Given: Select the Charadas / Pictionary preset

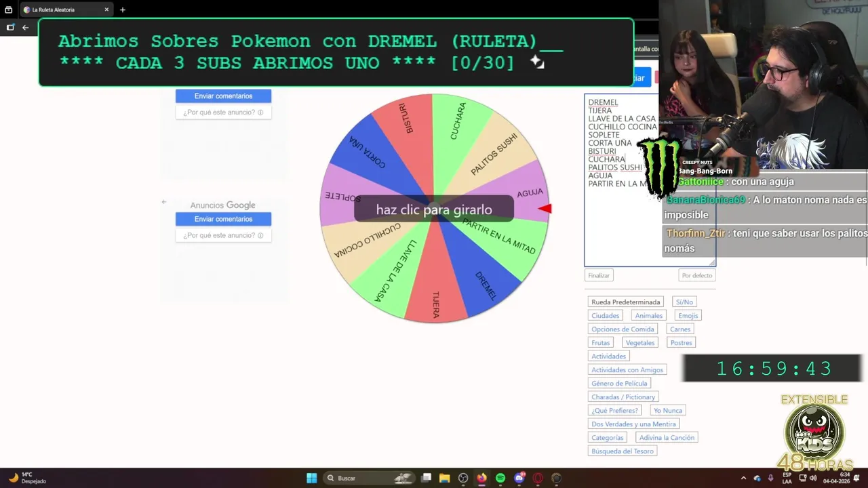Looking at the screenshot, I should (623, 397).
